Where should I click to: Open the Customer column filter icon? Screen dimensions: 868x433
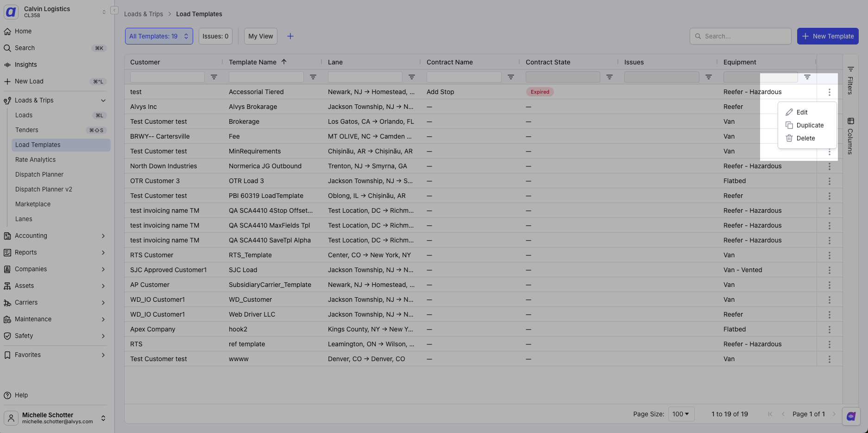pyautogui.click(x=214, y=77)
